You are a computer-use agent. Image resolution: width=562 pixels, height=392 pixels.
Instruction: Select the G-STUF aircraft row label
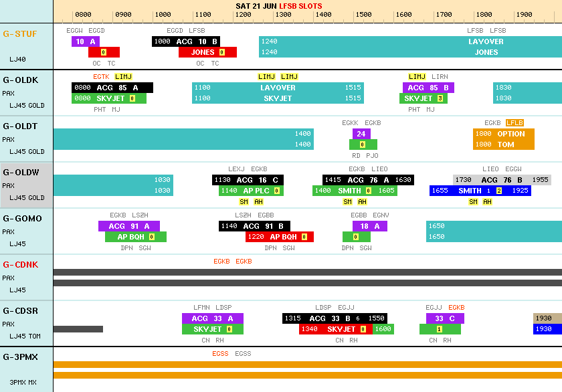20,33
